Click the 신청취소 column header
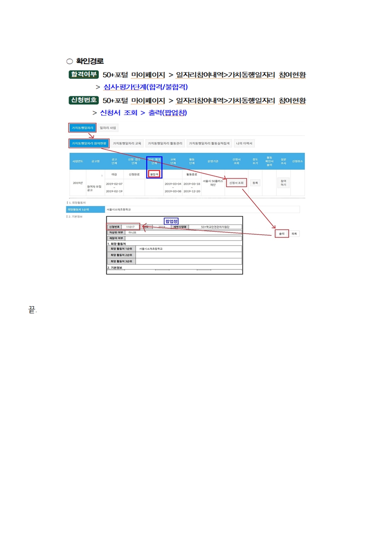Viewport: 392px width, 555px height. pos(298,161)
